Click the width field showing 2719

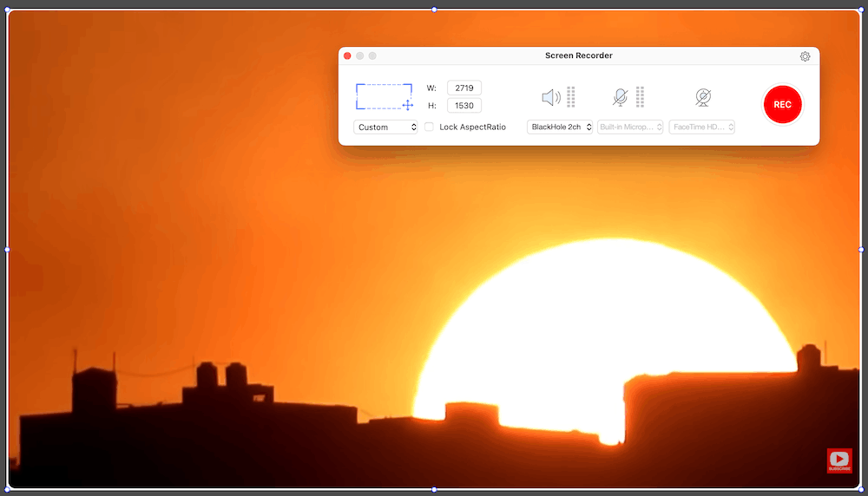click(464, 88)
